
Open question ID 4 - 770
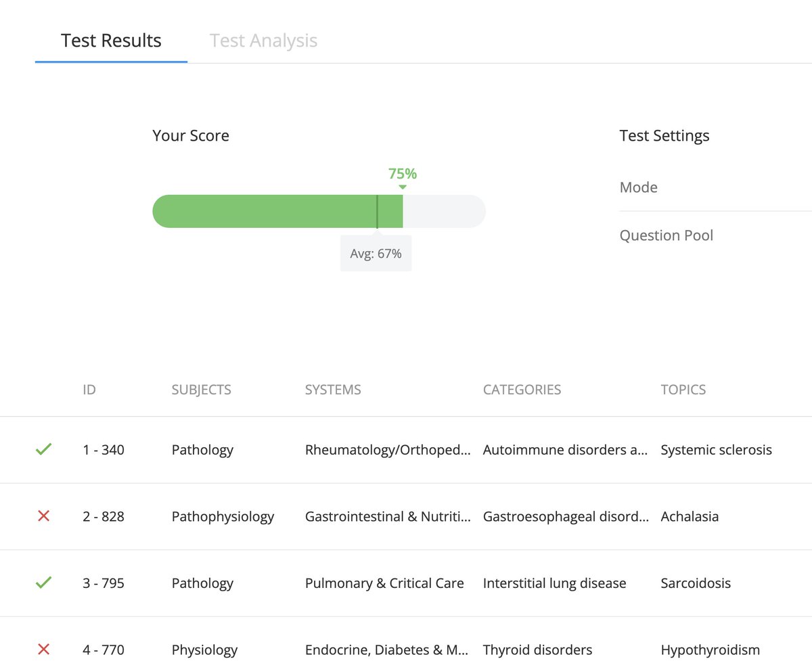(x=104, y=650)
